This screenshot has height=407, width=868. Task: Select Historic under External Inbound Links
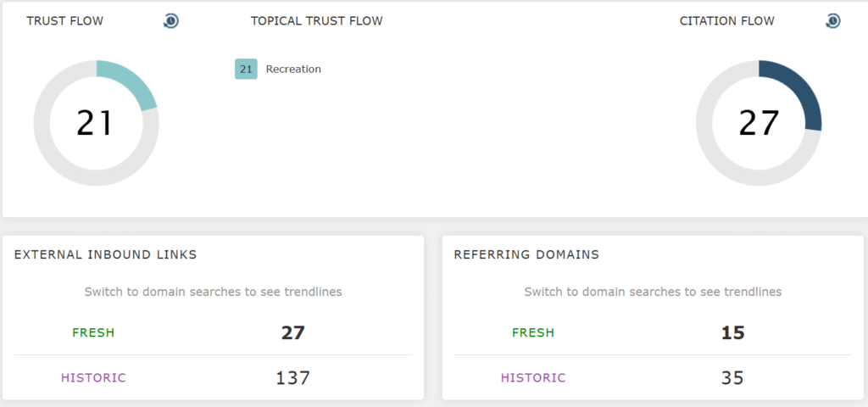pyautogui.click(x=93, y=378)
